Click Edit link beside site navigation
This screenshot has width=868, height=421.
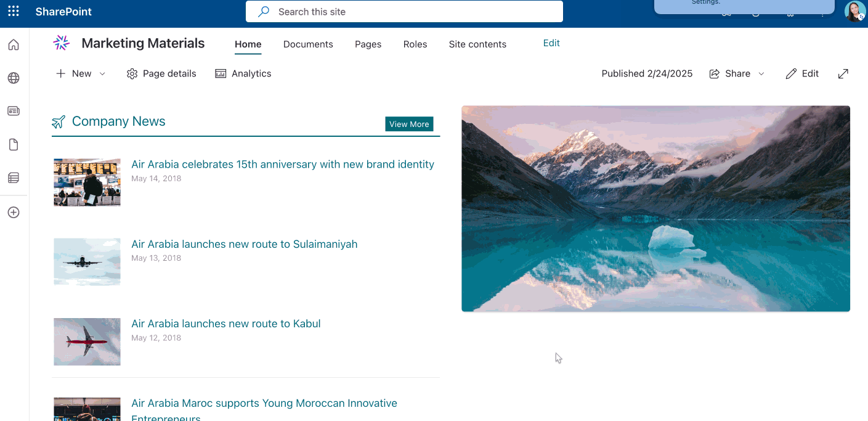click(x=551, y=43)
